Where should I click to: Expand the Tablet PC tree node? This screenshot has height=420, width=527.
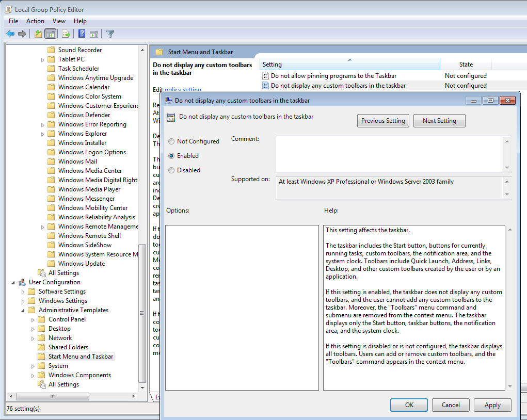click(x=42, y=60)
